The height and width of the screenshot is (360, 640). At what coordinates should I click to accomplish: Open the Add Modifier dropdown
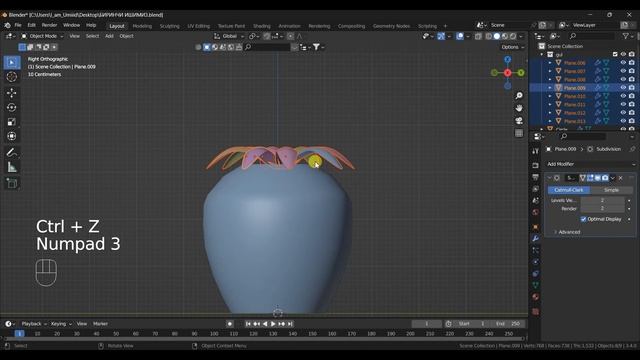click(590, 164)
